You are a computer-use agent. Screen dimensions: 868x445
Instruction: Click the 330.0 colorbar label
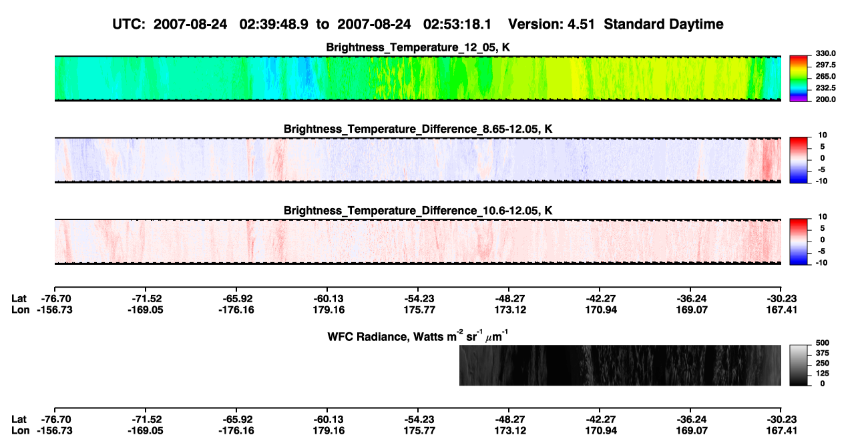[x=825, y=53]
